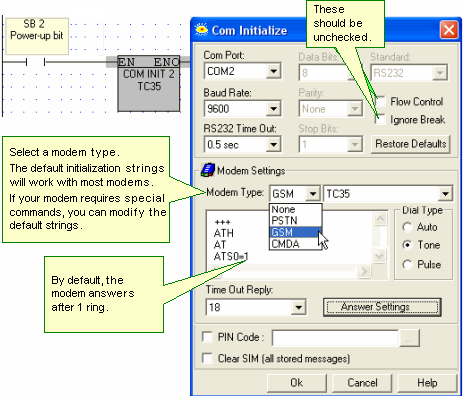This screenshot has width=464, height=398.
Task: Click the Restore Defaults button
Action: pos(410,144)
